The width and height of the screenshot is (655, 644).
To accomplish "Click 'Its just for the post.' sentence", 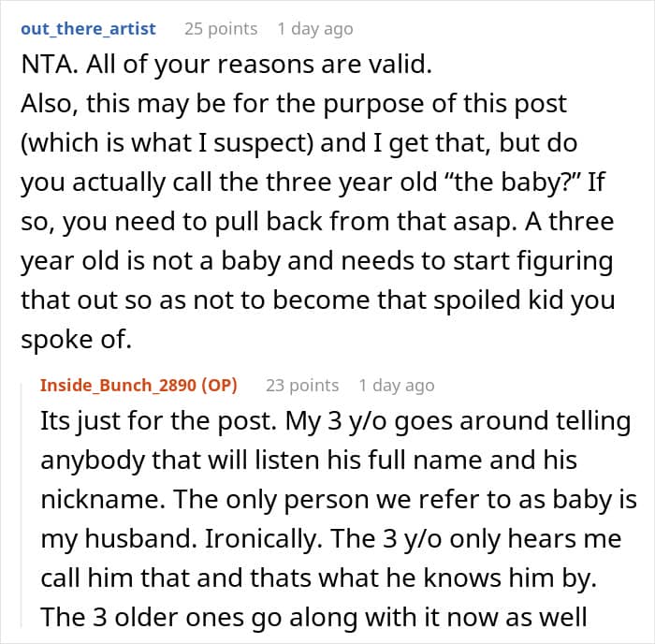I will (x=159, y=421).
